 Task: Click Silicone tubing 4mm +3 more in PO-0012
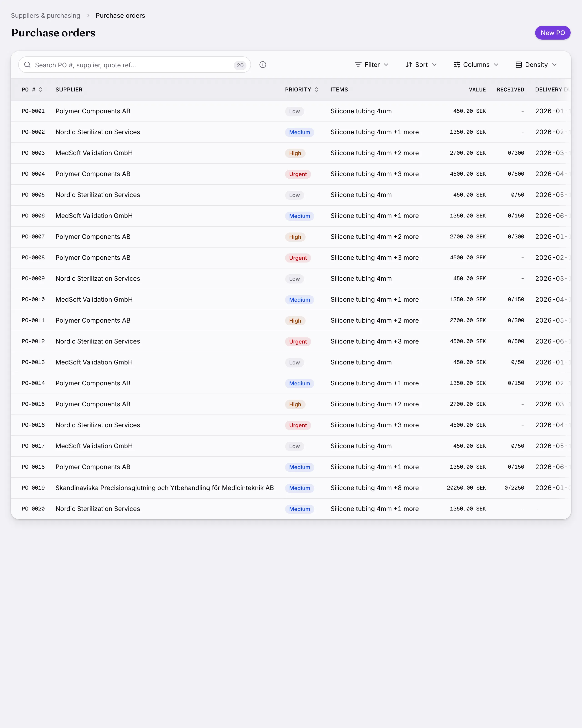pyautogui.click(x=374, y=341)
